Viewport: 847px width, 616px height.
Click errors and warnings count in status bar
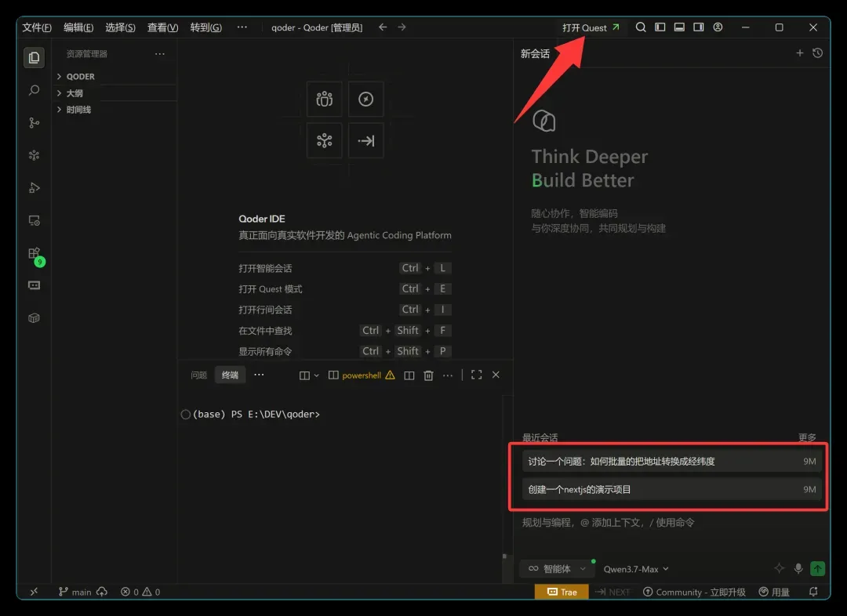pyautogui.click(x=140, y=592)
